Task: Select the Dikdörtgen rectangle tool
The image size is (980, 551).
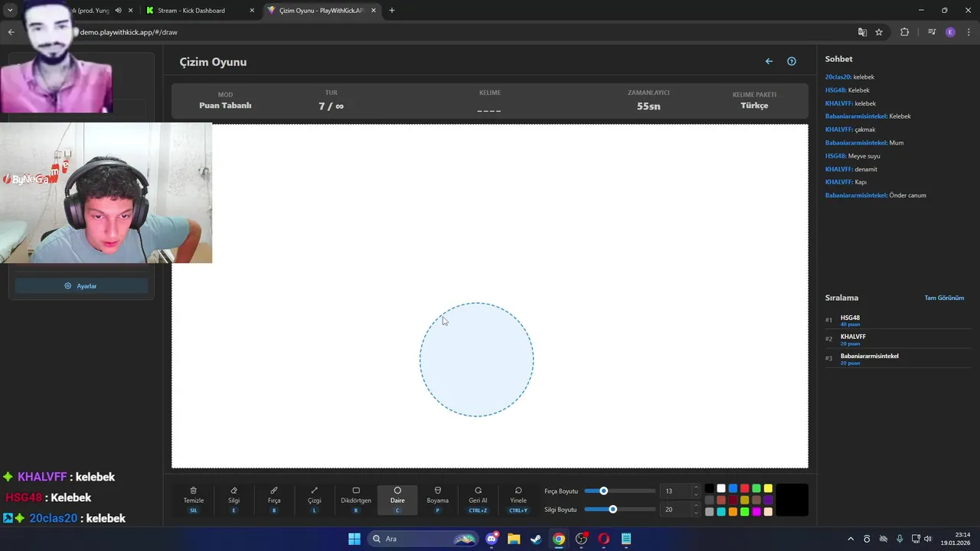Action: [x=356, y=500]
